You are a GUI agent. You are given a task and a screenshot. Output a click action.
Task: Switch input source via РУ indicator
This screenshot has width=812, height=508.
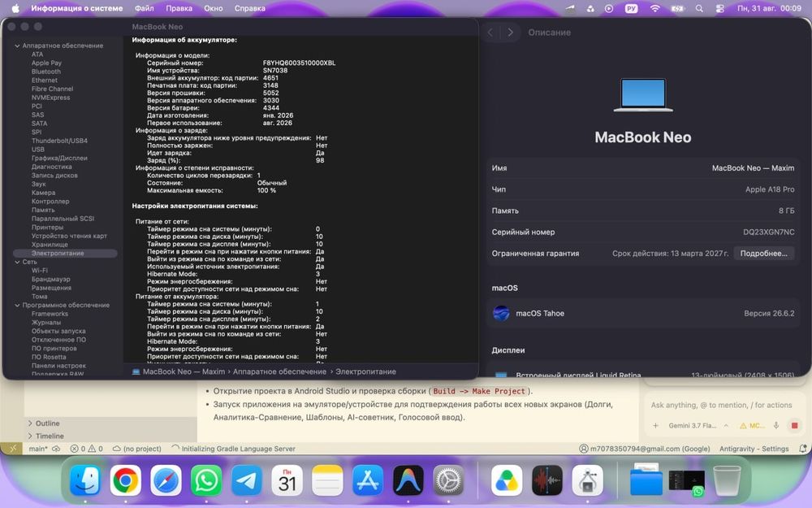click(631, 8)
